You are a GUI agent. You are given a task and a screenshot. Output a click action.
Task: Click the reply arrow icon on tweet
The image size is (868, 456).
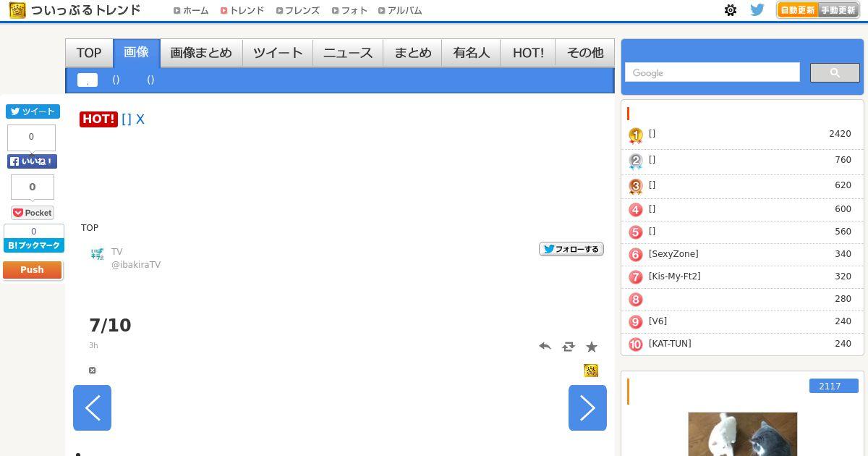pyautogui.click(x=545, y=347)
